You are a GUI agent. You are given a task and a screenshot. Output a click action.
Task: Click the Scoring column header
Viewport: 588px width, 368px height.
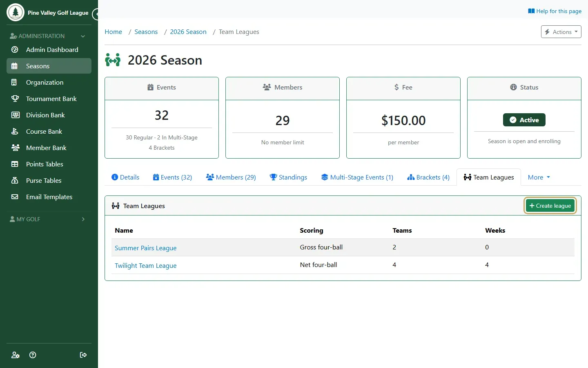312,230
